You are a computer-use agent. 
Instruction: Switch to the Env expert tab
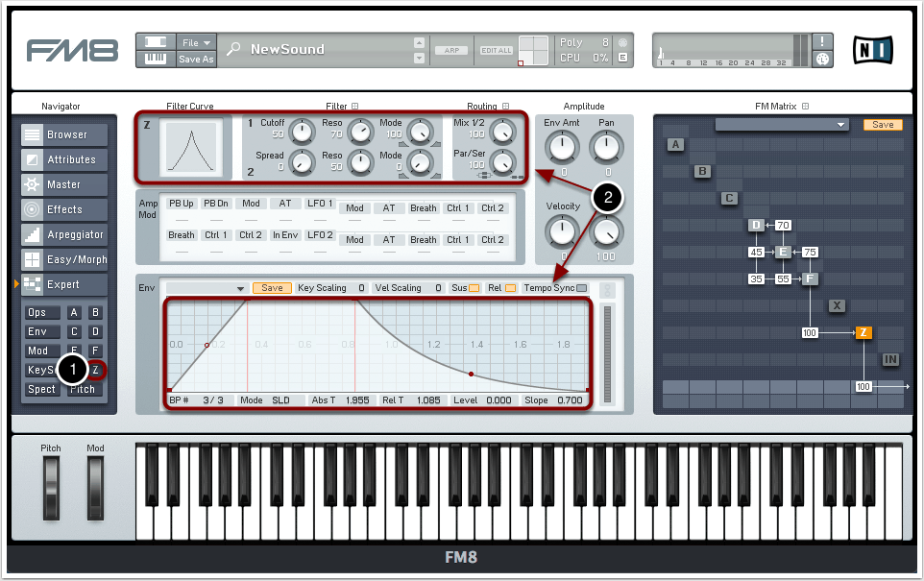click(x=42, y=331)
